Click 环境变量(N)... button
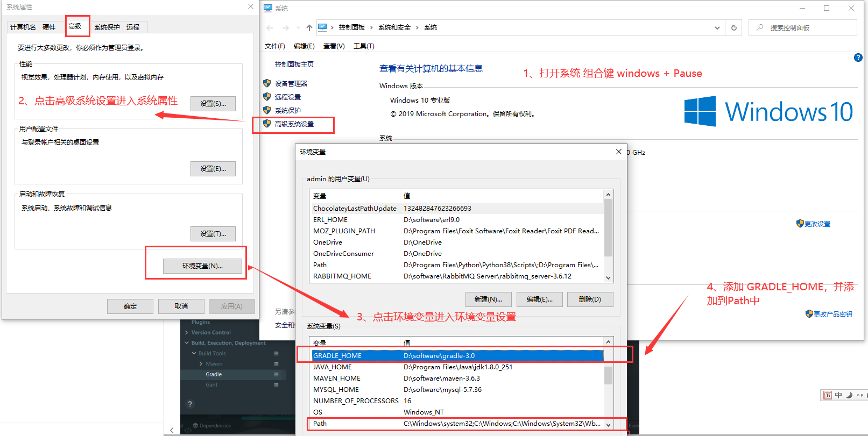Screen dimensions: 868x436 click(202, 266)
